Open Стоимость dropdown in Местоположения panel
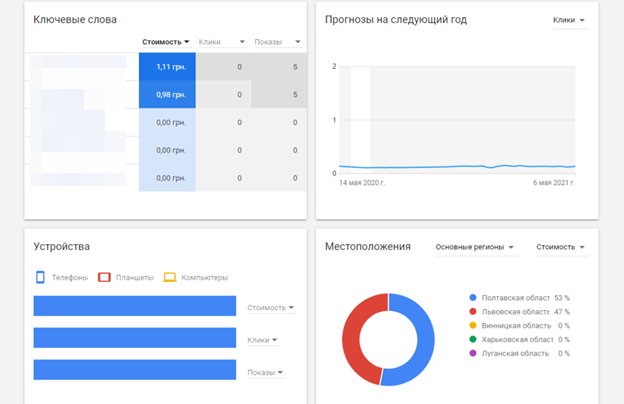 tap(560, 247)
